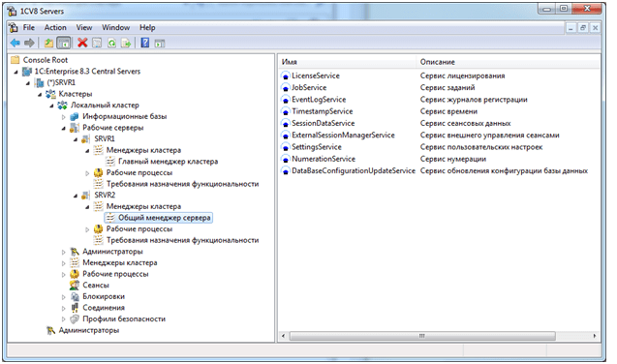Click the SettingsService row icon
The height and width of the screenshot is (364, 617).
(286, 147)
